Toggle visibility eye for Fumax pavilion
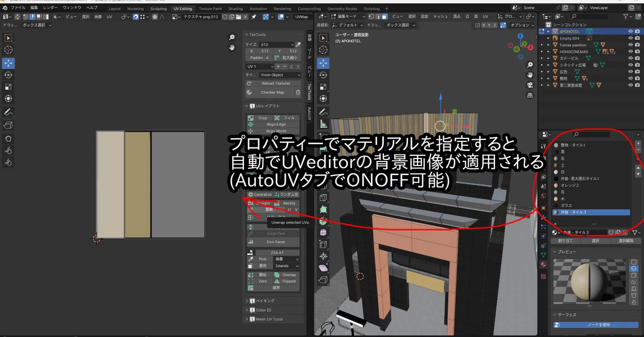Screen dimensions: 644x337 [x=630, y=45]
